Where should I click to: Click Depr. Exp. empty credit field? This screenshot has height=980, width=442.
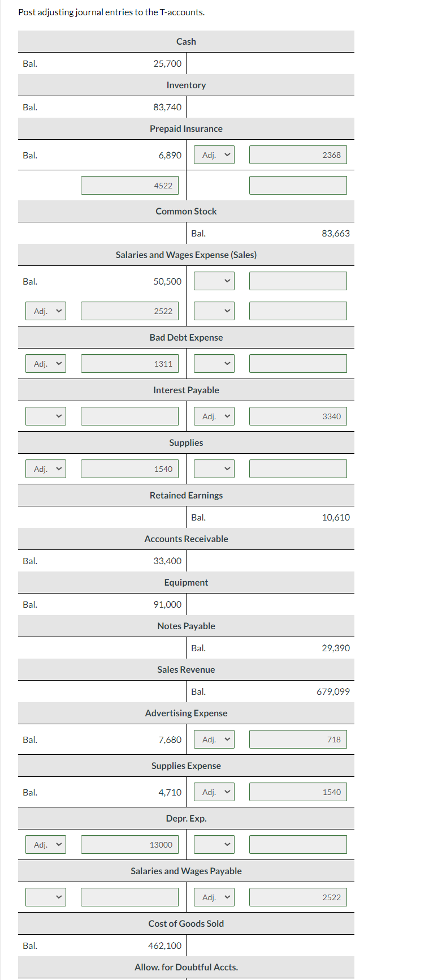(x=298, y=845)
